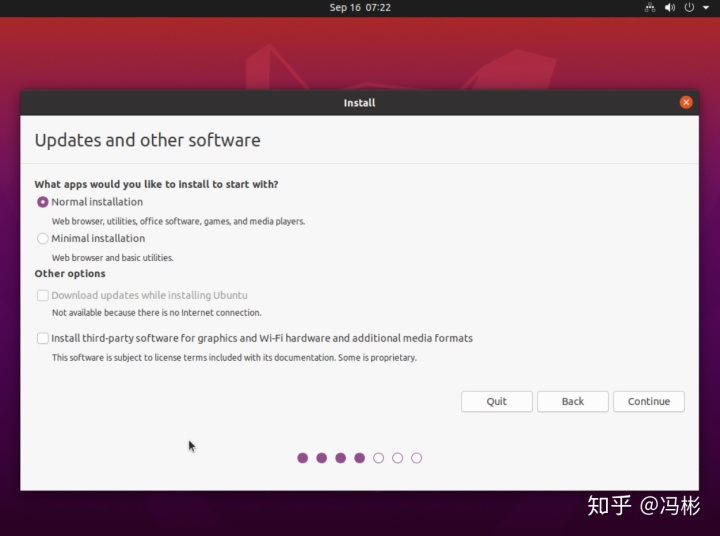Close the Install window
This screenshot has width=720, height=536.
(686, 102)
